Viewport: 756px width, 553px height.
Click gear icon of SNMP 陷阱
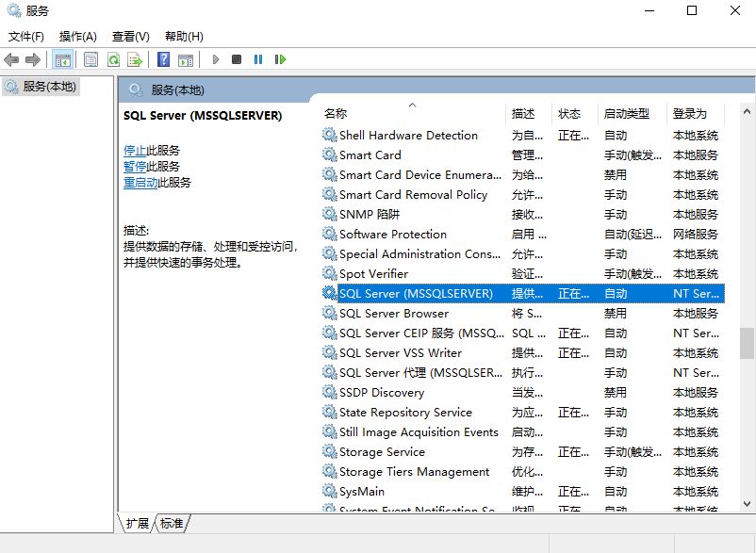330,214
